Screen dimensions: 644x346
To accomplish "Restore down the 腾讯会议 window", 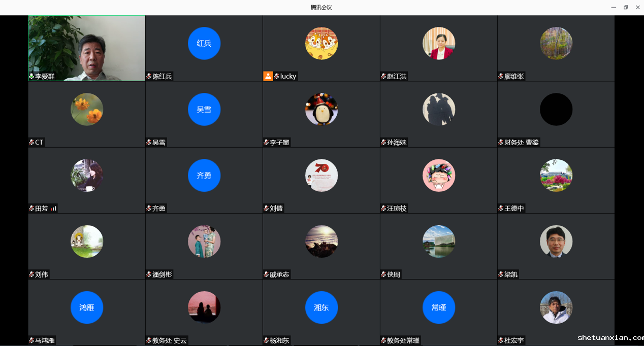I will tap(626, 7).
